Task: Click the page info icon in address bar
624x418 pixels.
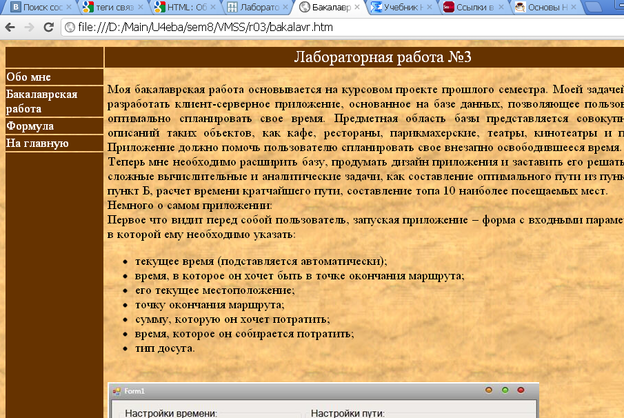Action: (x=70, y=27)
